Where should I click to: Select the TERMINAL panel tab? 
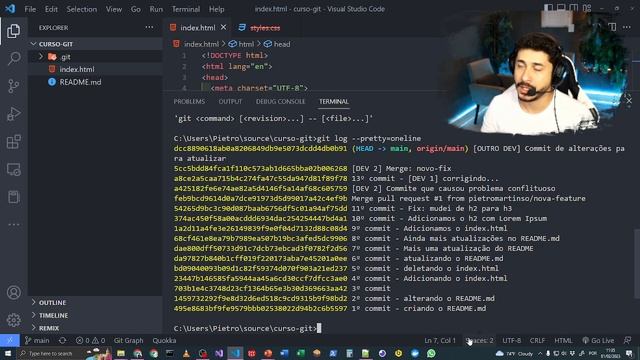tap(333, 101)
